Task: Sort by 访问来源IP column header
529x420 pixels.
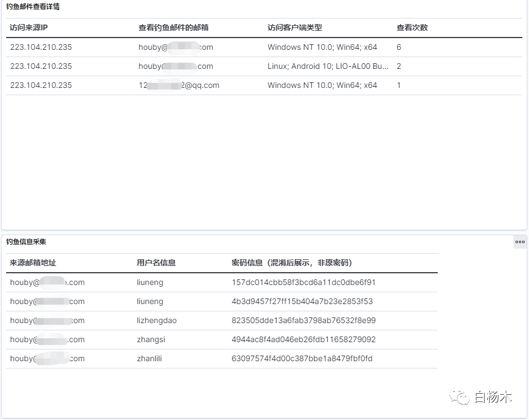Action: point(29,27)
